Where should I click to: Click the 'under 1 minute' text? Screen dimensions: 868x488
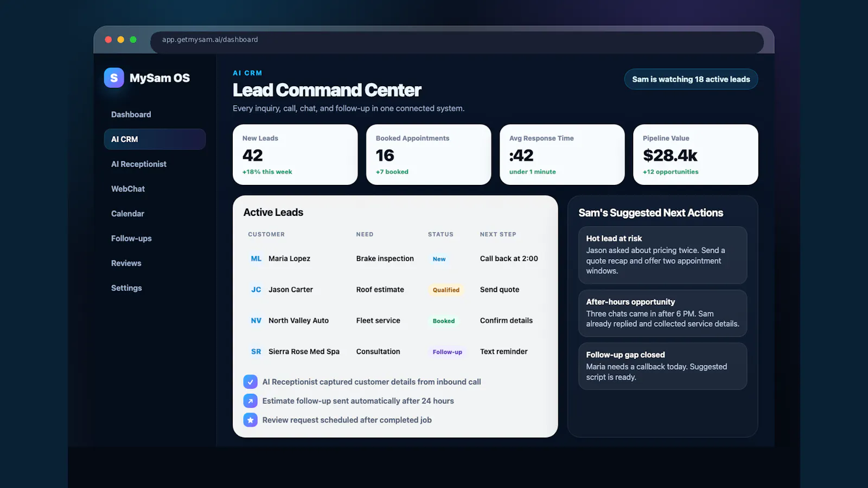click(532, 172)
